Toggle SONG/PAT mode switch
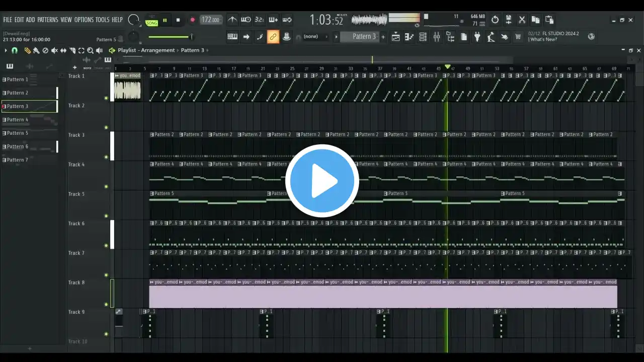This screenshot has height=362, width=644. (151, 20)
